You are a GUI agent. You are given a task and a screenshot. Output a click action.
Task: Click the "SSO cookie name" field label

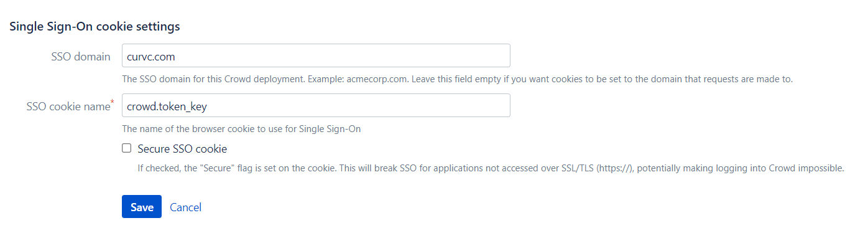pos(67,107)
